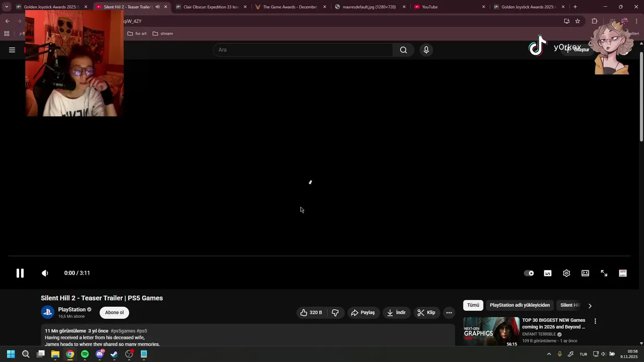This screenshot has width=644, height=362.
Task: Open Chrome three-dot menu
Action: [x=636, y=21]
